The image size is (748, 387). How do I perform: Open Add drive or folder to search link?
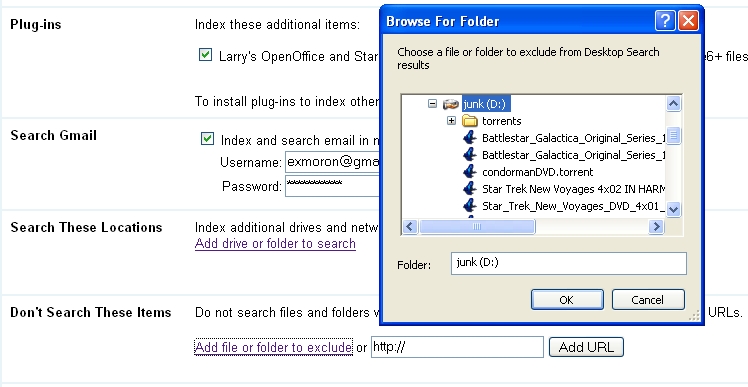click(x=275, y=244)
